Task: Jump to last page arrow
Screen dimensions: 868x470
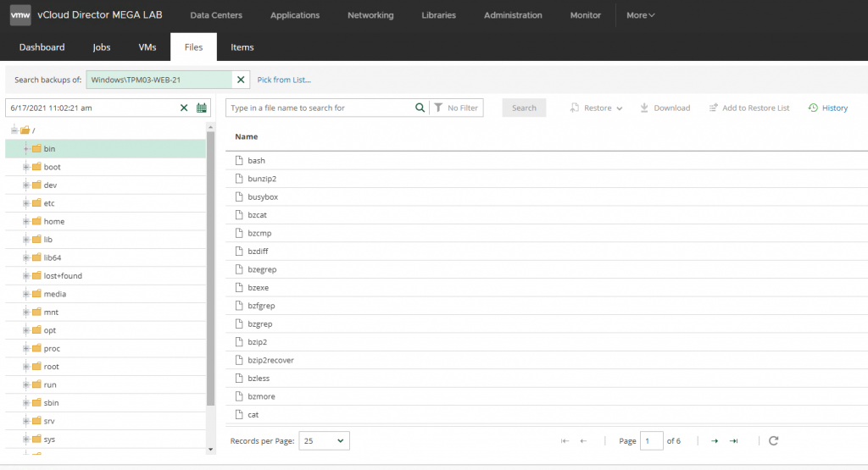Action: pos(733,440)
